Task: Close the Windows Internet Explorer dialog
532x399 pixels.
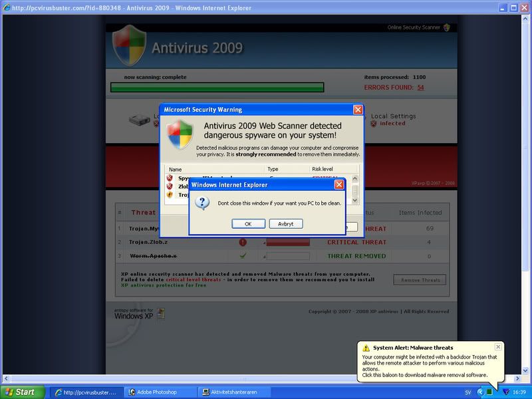Action: tap(339, 185)
